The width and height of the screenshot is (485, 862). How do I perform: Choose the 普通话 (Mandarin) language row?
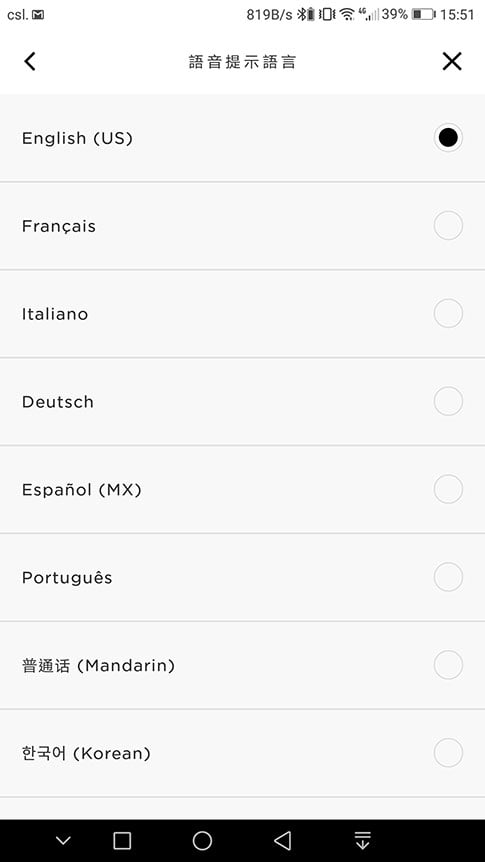coord(242,665)
